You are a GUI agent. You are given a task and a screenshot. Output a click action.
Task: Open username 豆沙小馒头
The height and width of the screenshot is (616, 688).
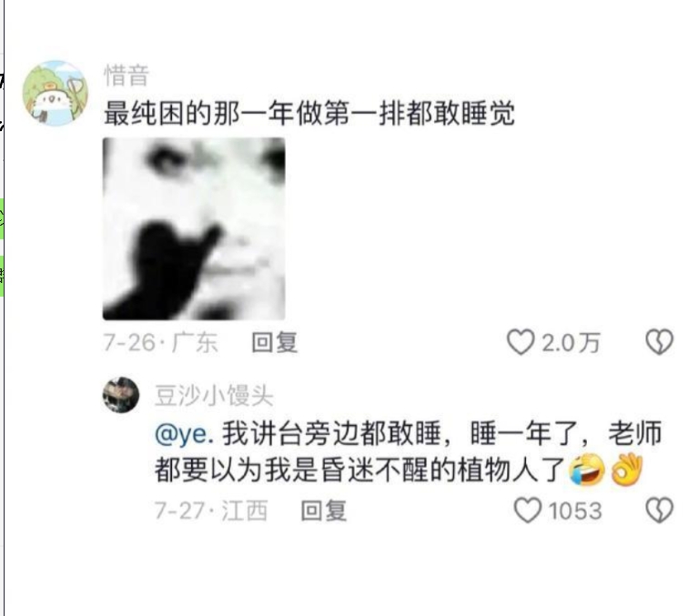click(x=214, y=395)
